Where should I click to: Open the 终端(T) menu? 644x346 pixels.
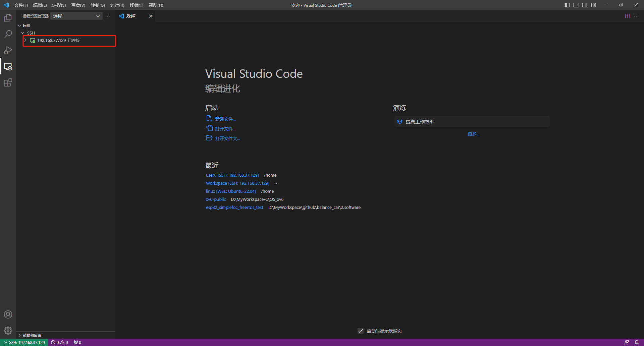pos(136,5)
